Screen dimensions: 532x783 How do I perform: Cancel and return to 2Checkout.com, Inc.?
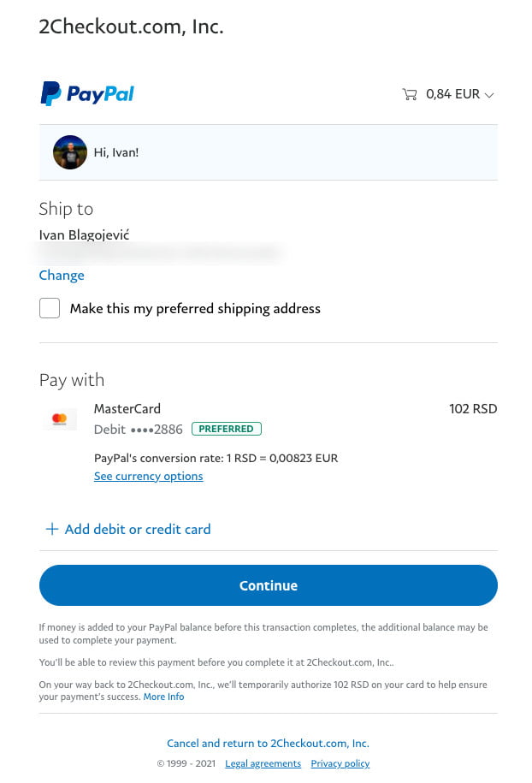tap(268, 743)
